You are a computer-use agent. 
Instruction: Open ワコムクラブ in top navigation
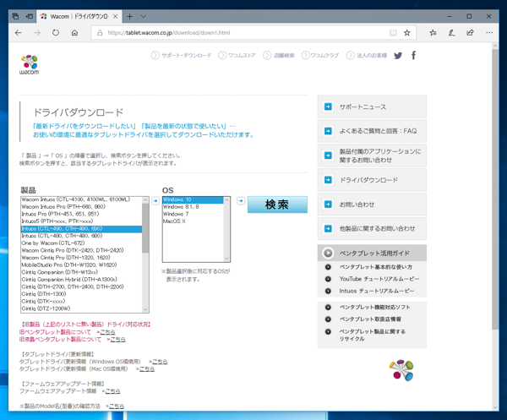(320, 55)
